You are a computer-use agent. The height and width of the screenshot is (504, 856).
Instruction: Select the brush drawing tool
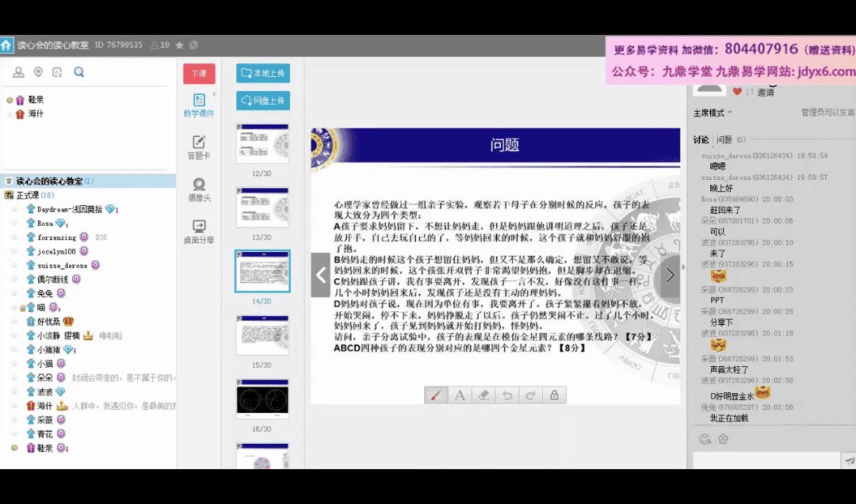436,395
